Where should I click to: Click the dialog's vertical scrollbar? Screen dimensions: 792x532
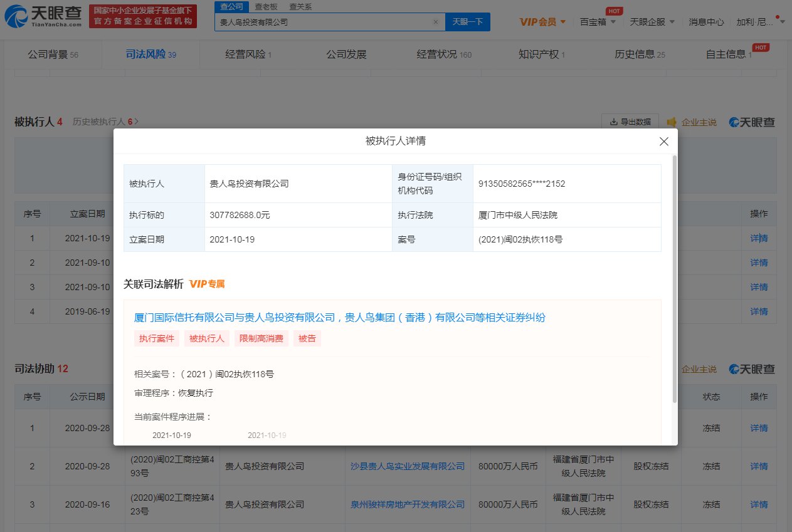(674, 279)
